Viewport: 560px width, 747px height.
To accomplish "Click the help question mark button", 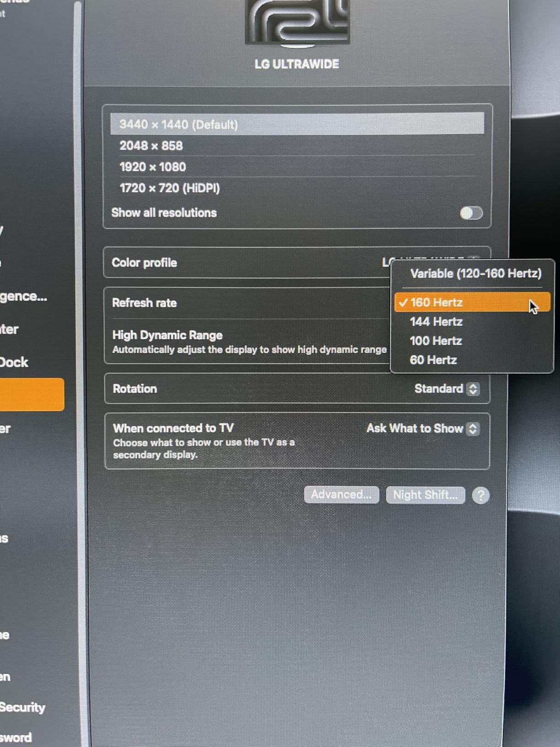I will 481,495.
